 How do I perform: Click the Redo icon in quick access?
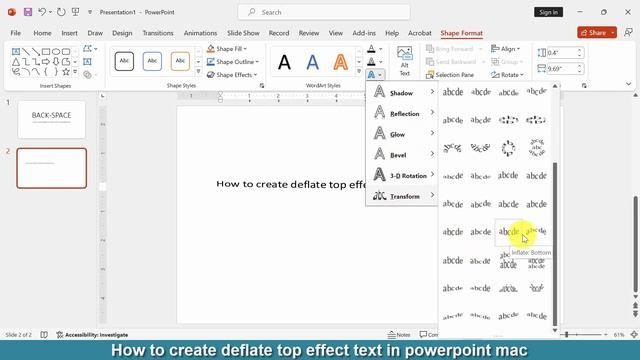61,12
